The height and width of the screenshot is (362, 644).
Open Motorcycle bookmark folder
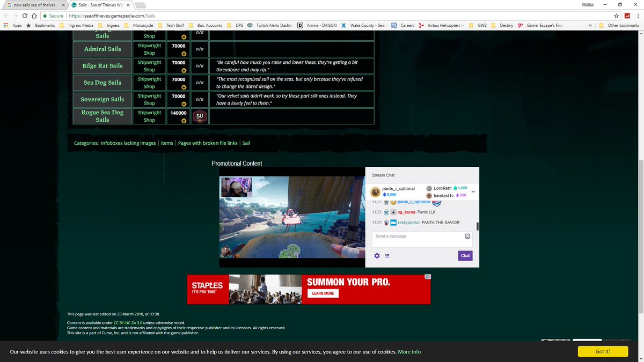tap(139, 25)
